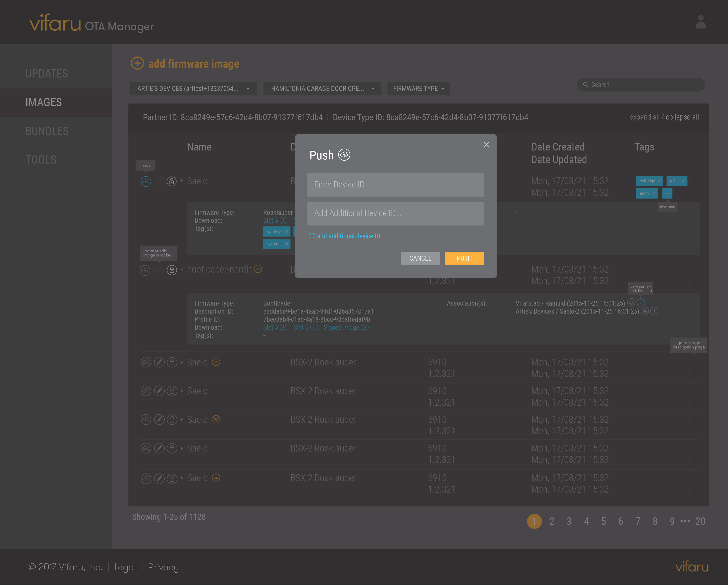Screen dimensions: 728x585
Task: Go to page 5 of results
Action: (x=603, y=521)
